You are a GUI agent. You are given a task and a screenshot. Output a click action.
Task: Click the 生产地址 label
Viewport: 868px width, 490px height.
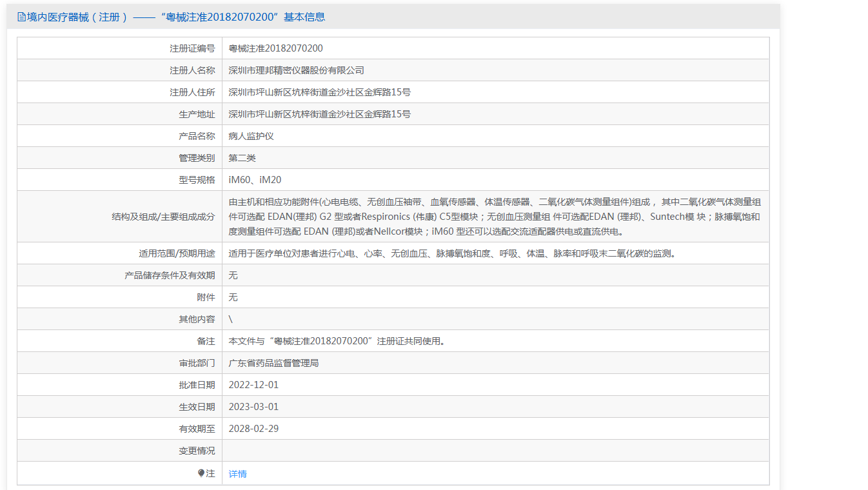(197, 114)
